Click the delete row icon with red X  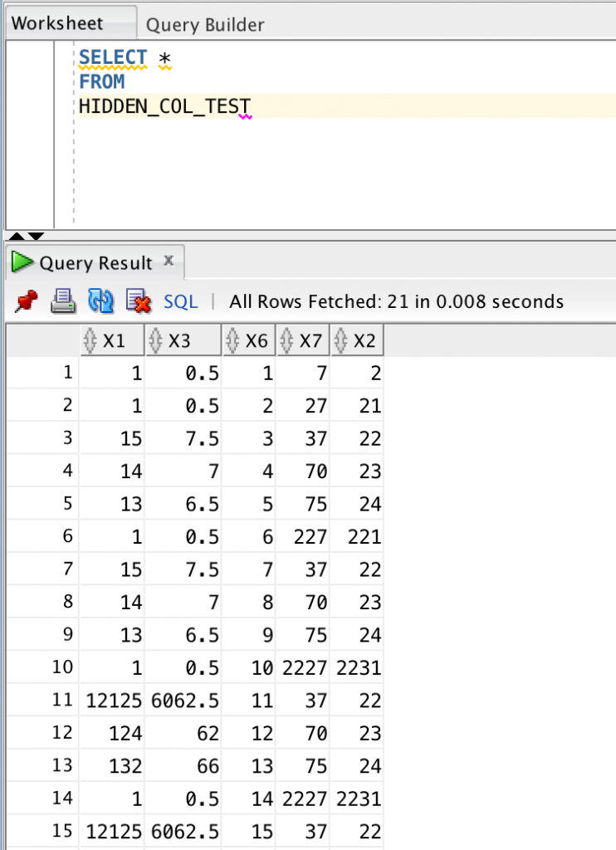[x=137, y=302]
